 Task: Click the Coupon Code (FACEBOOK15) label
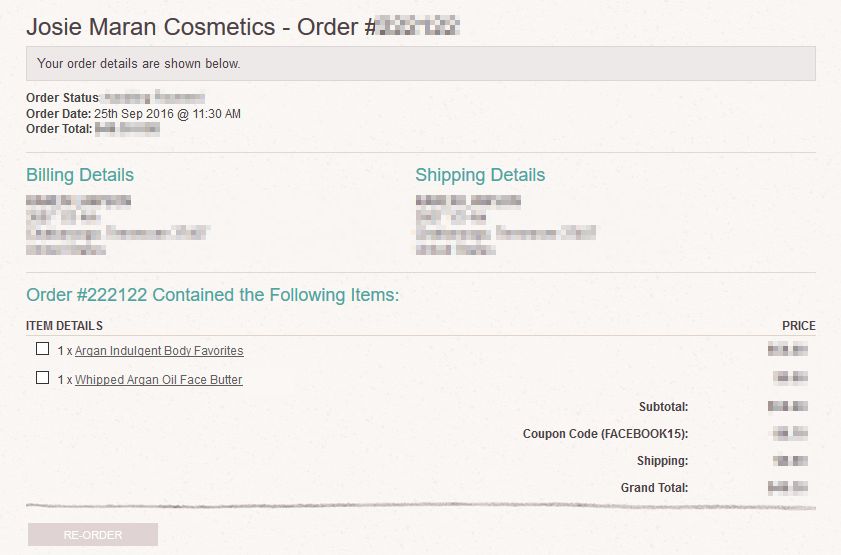tap(606, 434)
